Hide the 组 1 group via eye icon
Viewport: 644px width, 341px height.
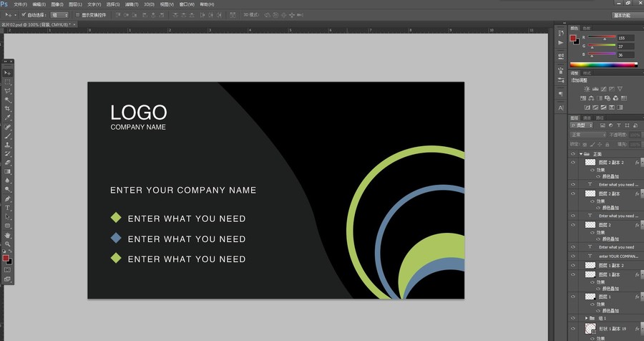(573, 318)
